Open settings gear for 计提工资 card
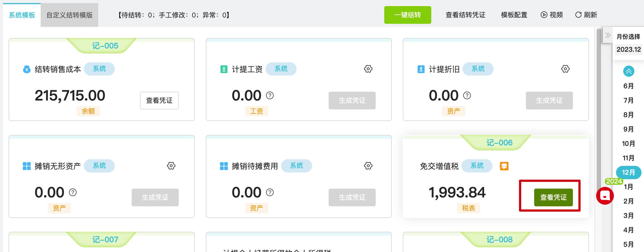Viewport: 644px width, 252px height. (x=368, y=69)
